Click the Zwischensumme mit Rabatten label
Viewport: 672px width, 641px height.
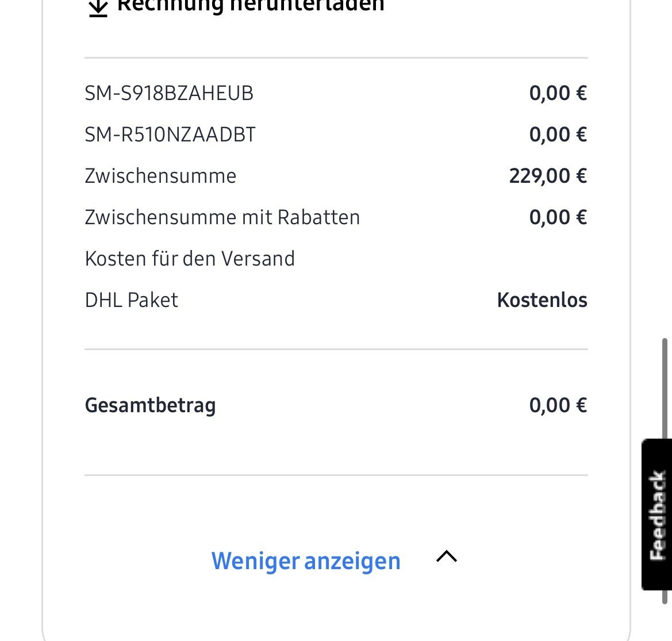222,217
